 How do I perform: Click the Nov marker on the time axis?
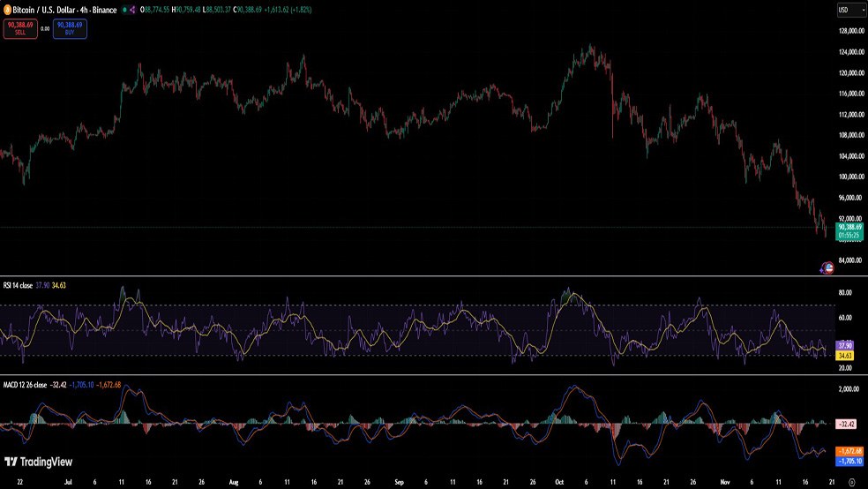tap(725, 483)
